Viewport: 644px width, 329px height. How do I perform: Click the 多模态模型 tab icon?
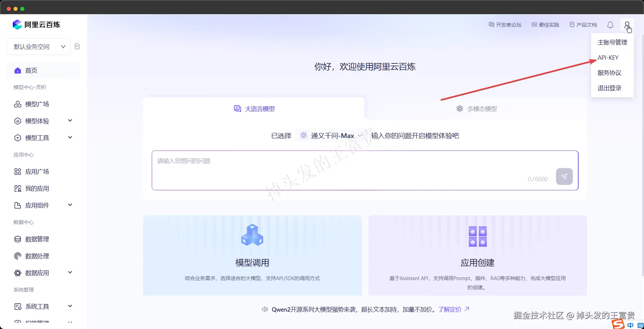click(460, 109)
